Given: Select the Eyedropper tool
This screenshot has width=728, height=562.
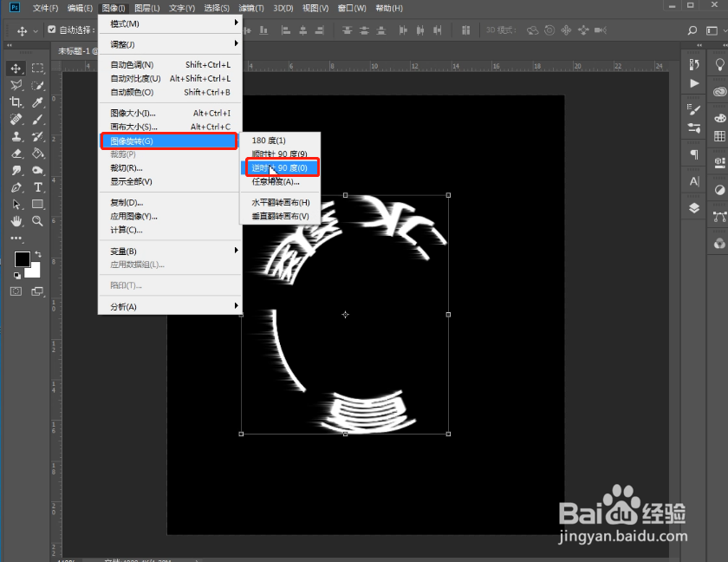Looking at the screenshot, I should [37, 102].
